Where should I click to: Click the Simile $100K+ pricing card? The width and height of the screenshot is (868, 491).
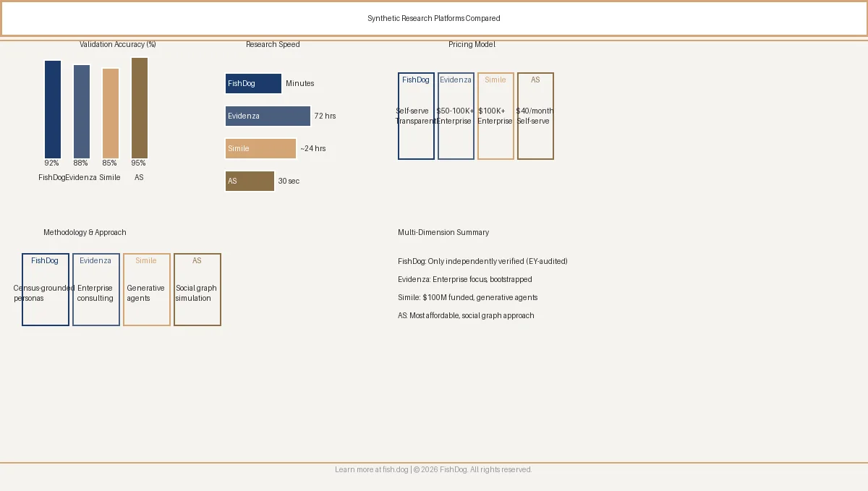495,116
